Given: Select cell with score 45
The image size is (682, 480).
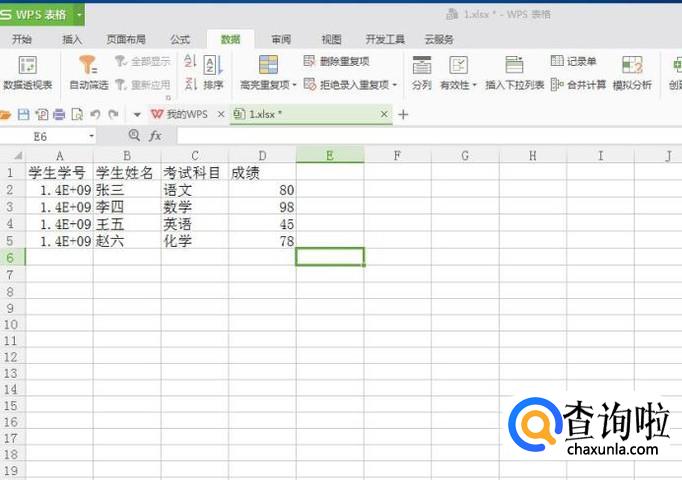Looking at the screenshot, I should tap(262, 223).
